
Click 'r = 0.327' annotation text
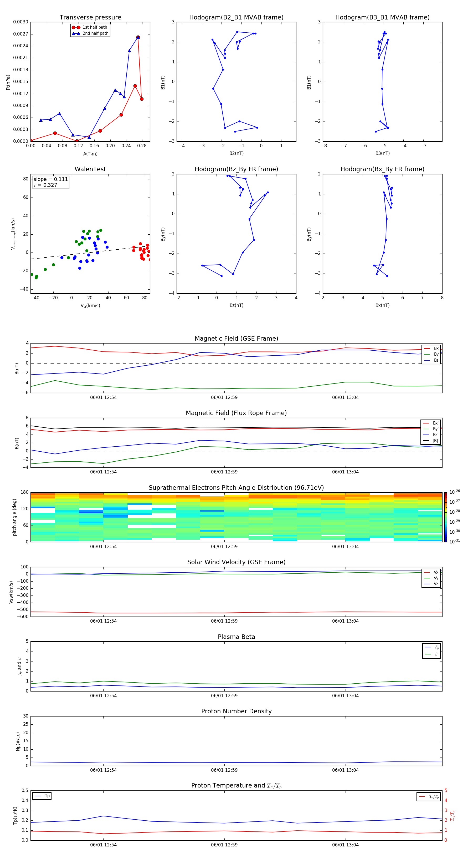(x=45, y=185)
